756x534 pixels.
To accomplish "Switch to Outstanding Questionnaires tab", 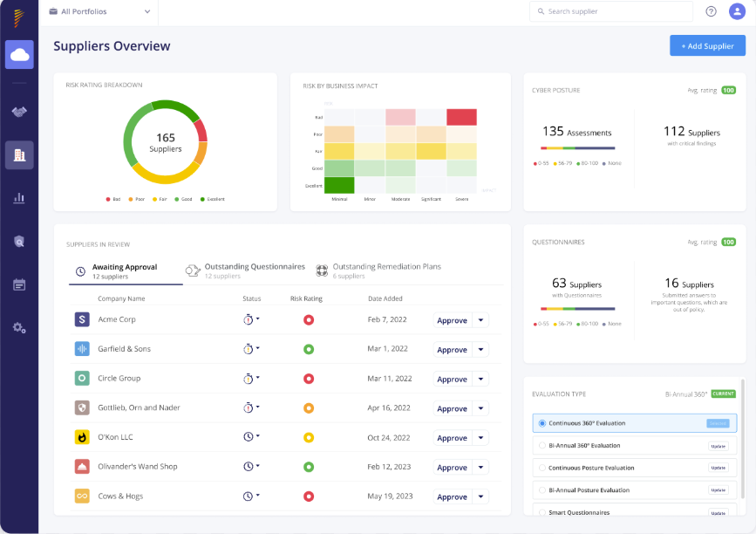I will tap(246, 271).
